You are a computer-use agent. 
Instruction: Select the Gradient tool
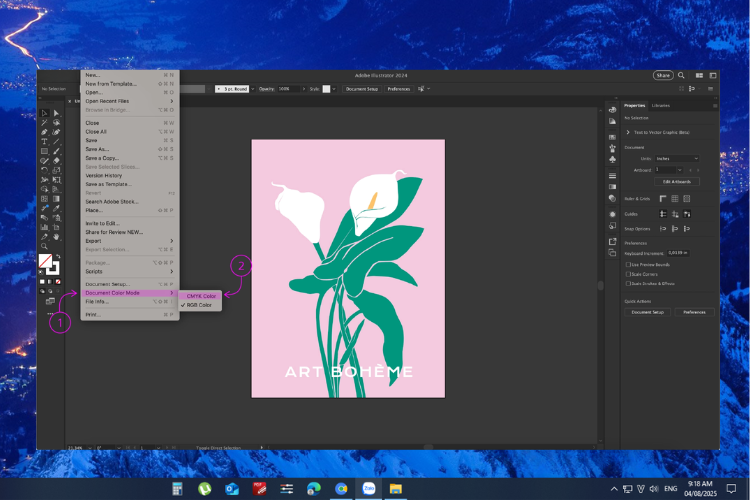pos(56,199)
